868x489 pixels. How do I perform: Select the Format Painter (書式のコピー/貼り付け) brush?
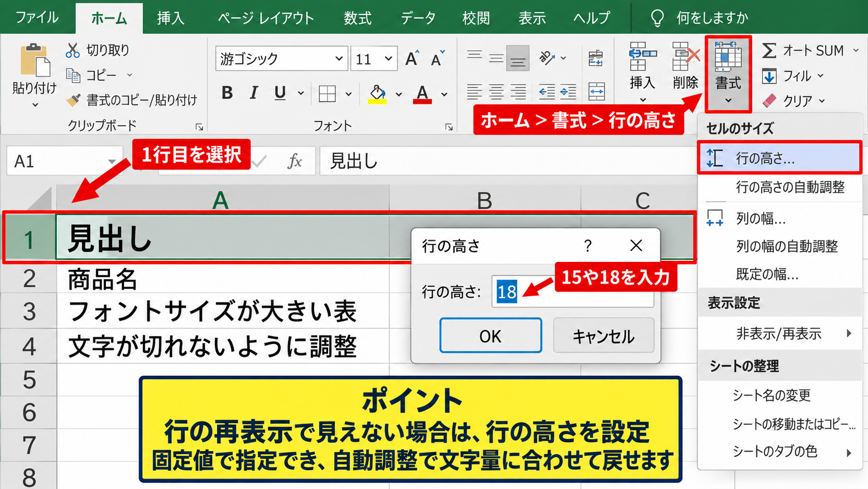(73, 100)
